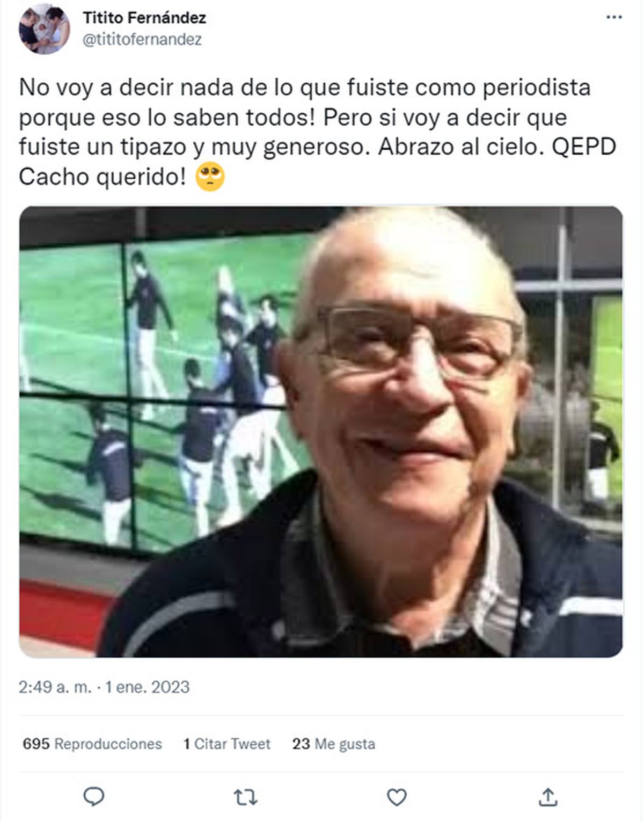
Task: Open the 1 ene. 2023 date link
Action: 148,687
